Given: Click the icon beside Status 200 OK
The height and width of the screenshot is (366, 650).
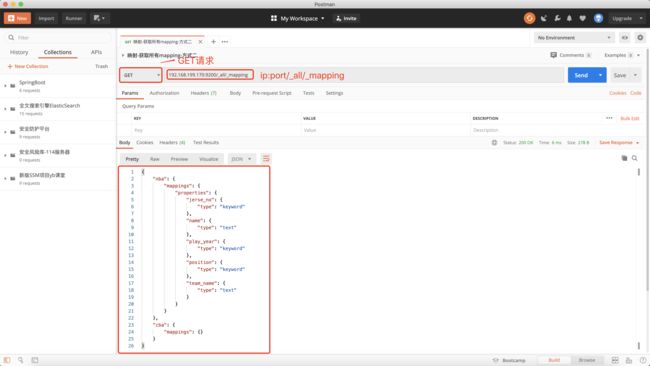Looking at the screenshot, I should pyautogui.click(x=494, y=143).
